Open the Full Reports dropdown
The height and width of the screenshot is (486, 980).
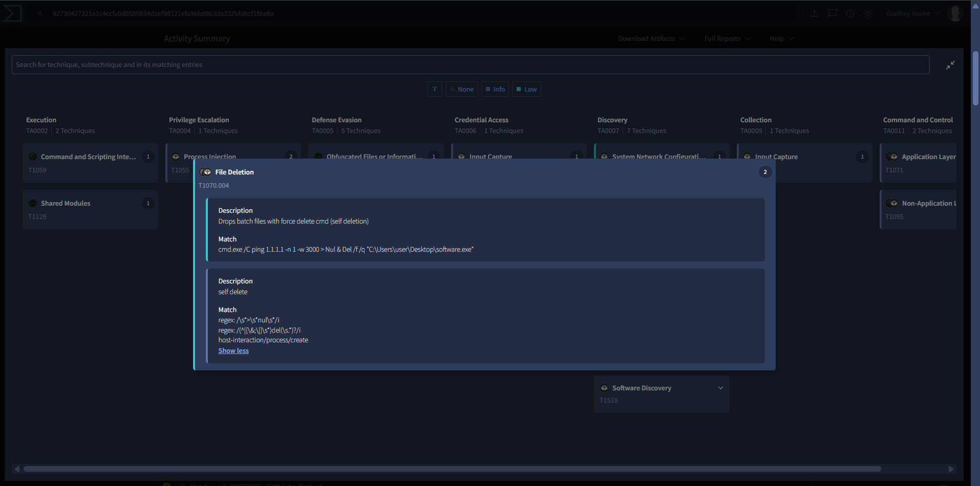(727, 39)
